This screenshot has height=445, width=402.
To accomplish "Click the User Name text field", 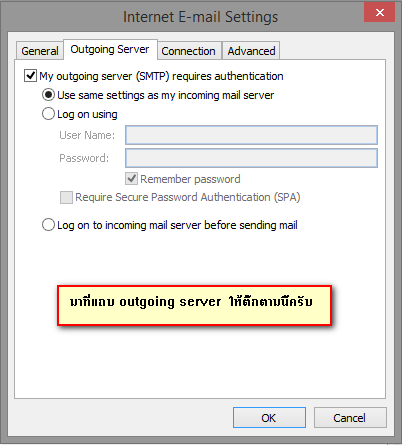I will pyautogui.click(x=251, y=135).
